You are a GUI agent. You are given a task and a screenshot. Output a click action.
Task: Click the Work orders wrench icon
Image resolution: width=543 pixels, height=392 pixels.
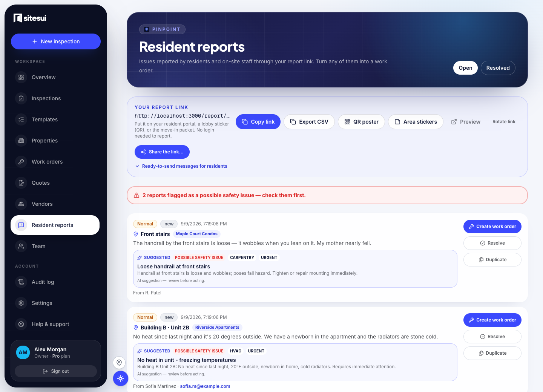[x=21, y=162]
